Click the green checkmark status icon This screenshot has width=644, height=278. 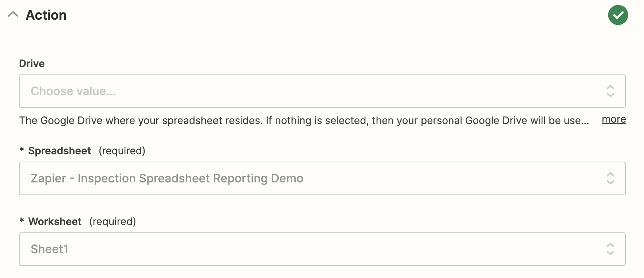coord(618,15)
